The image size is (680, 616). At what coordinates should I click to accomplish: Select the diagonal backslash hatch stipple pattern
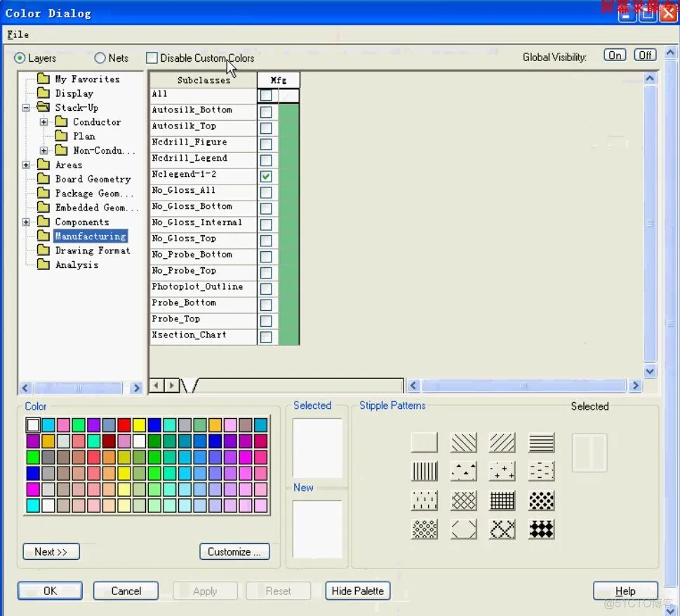(464, 443)
